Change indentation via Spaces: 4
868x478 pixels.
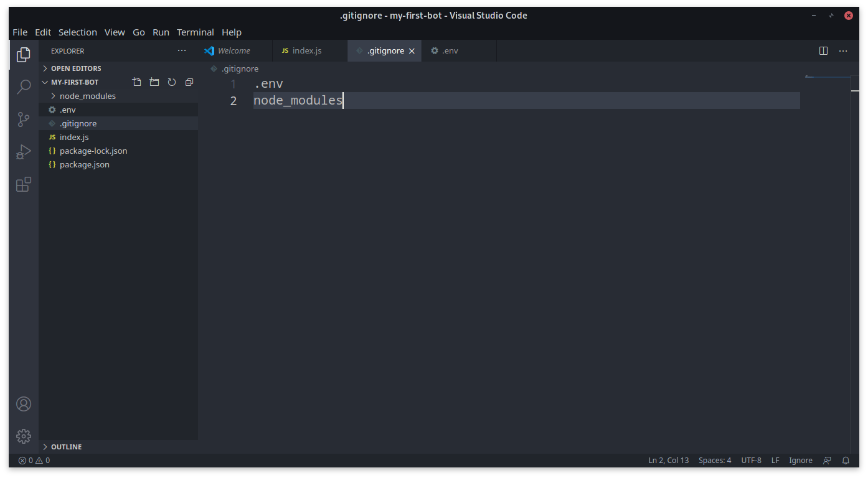pyautogui.click(x=715, y=461)
